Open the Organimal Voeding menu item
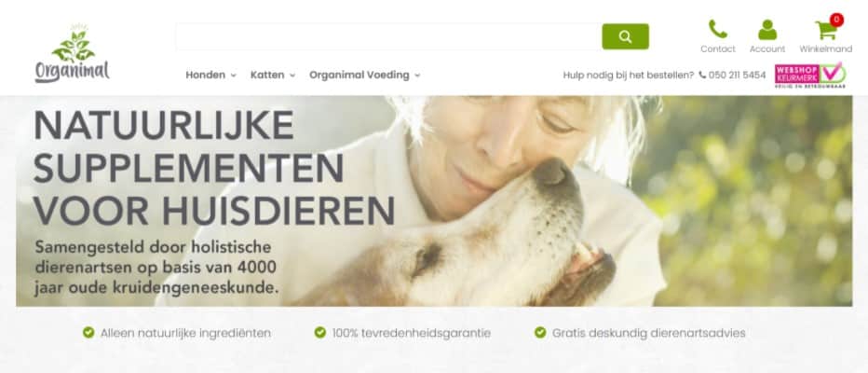Screen dimensions: 868x373 [x=359, y=75]
